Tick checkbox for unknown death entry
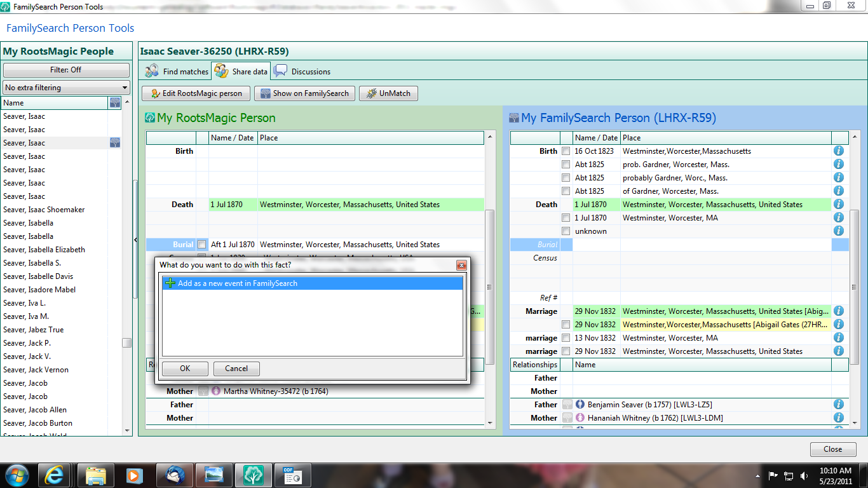This screenshot has width=868, height=488. [x=566, y=231]
